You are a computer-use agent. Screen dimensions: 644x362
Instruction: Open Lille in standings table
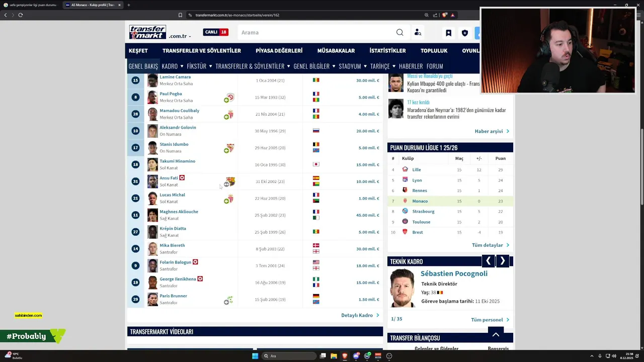coord(417,169)
